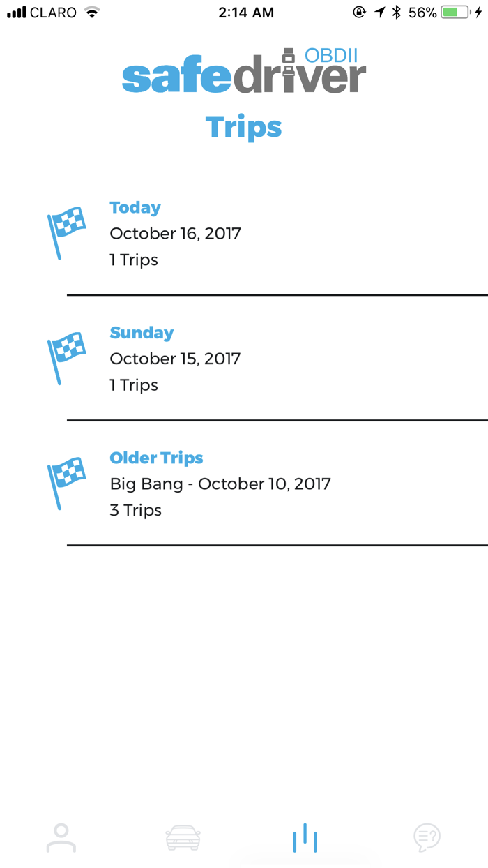The width and height of the screenshot is (488, 868).
Task: Open the Today trips heading
Action: click(135, 208)
